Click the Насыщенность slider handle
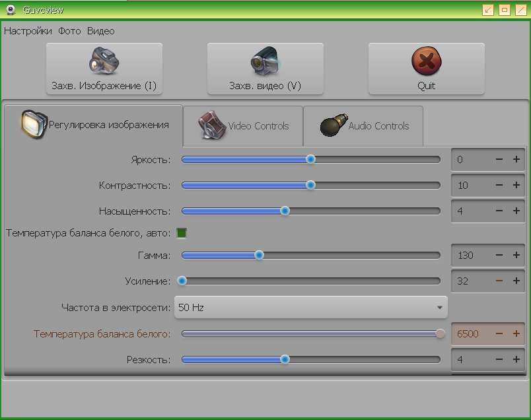The height and width of the screenshot is (420, 531). 285,211
